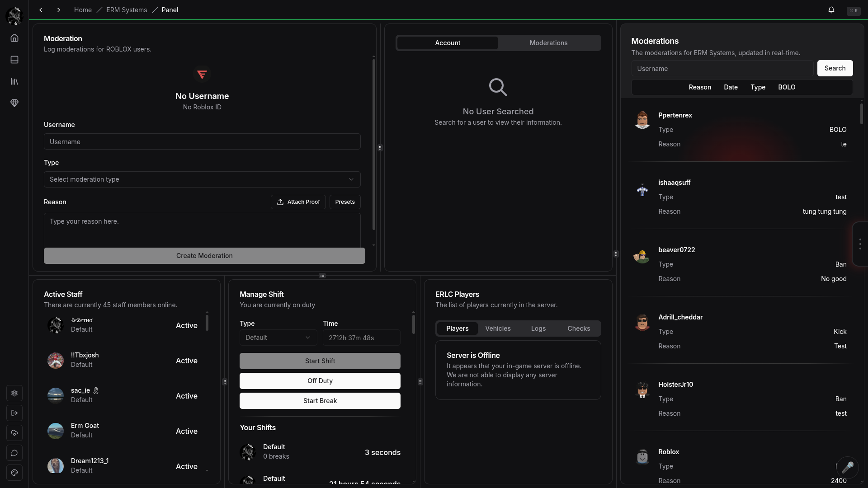Viewport: 868px width, 488px height.
Task: Click the cloud sync icon in sidebar
Action: point(14,433)
